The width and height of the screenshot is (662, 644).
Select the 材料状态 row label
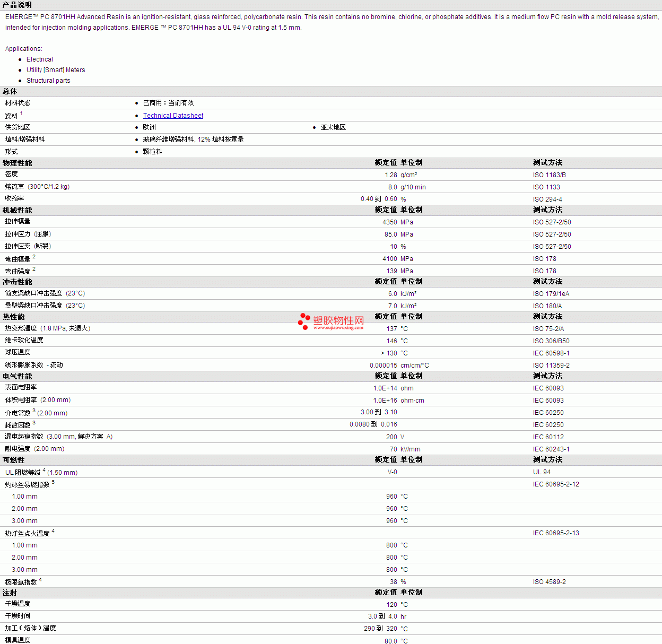18,103
